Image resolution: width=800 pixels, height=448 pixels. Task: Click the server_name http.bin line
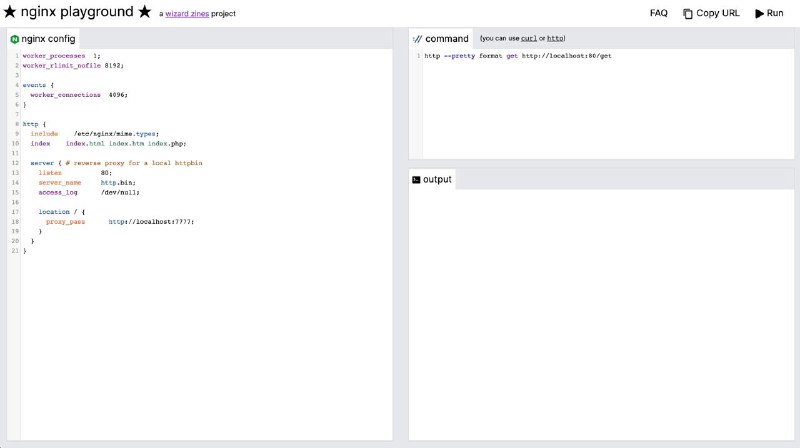click(87, 182)
